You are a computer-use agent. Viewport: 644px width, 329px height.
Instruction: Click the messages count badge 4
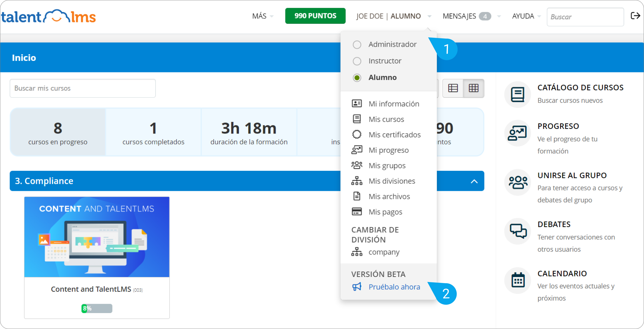pos(485,16)
